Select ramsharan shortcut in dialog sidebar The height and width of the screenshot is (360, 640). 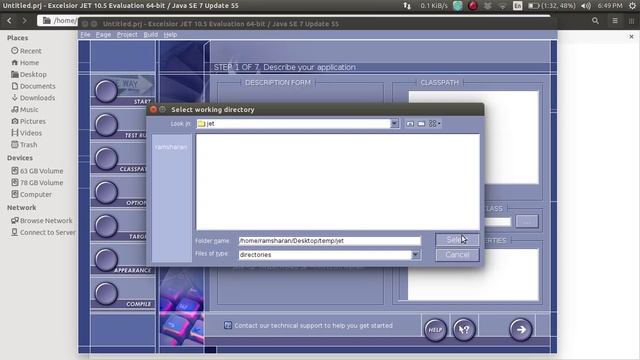(x=171, y=147)
